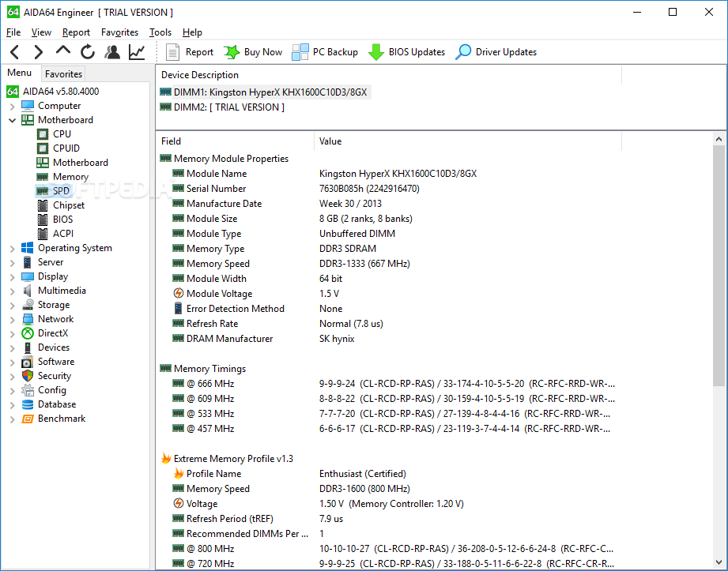Click the BIOS Updates button label
728x571 pixels.
coord(417,52)
